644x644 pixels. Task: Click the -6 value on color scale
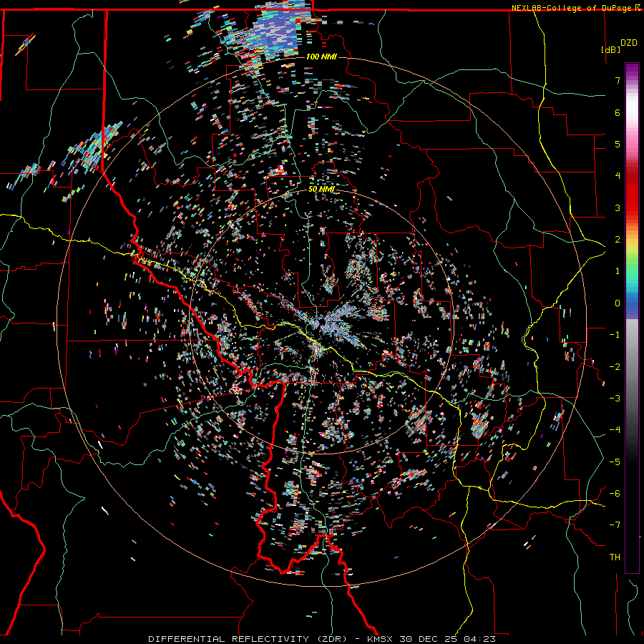pyautogui.click(x=615, y=494)
